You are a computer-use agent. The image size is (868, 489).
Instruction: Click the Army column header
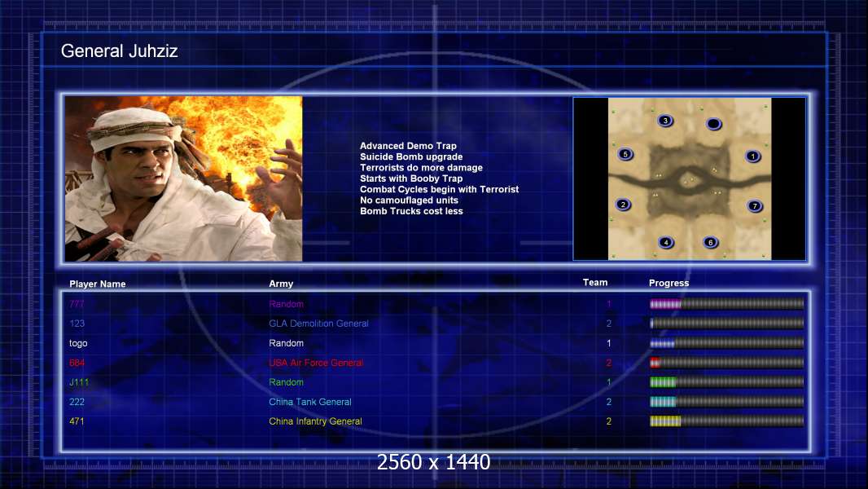click(x=281, y=284)
